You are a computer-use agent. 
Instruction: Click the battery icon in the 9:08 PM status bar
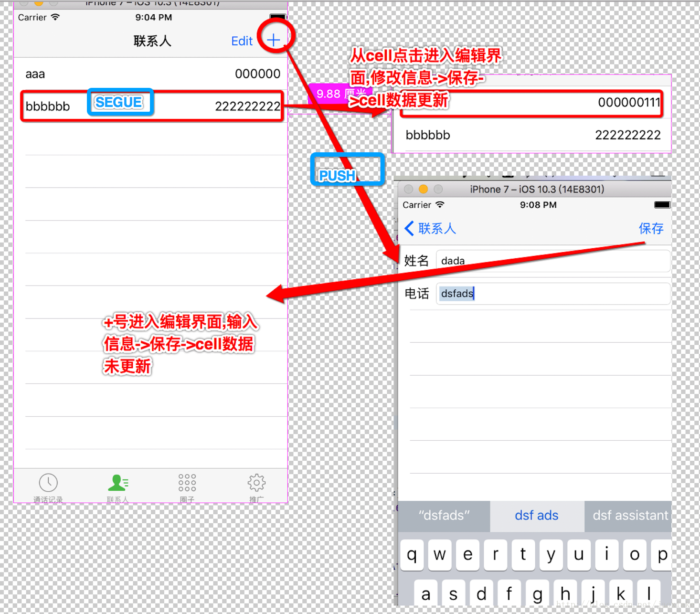662,205
